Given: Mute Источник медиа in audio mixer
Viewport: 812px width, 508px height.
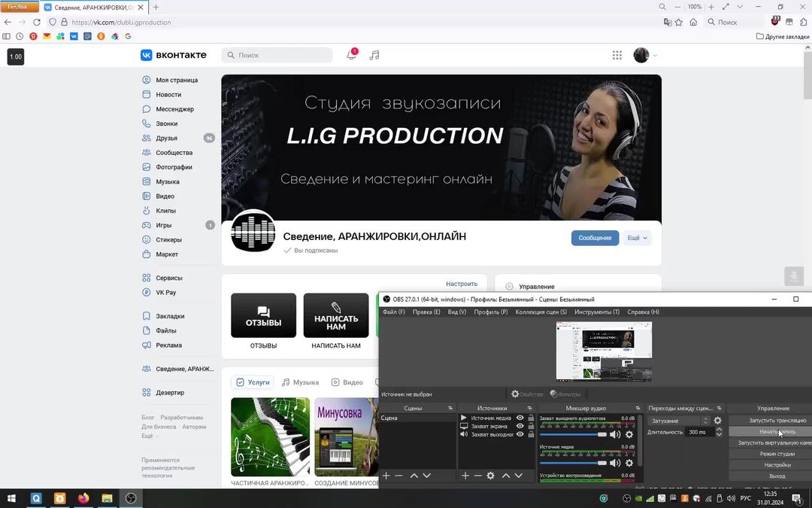Looking at the screenshot, I should pyautogui.click(x=615, y=463).
